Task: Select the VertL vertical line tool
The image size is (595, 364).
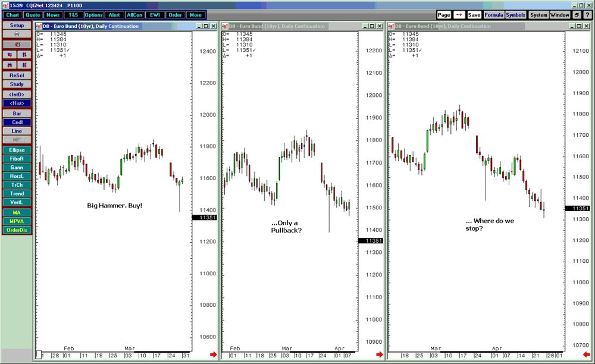Action: 17,202
